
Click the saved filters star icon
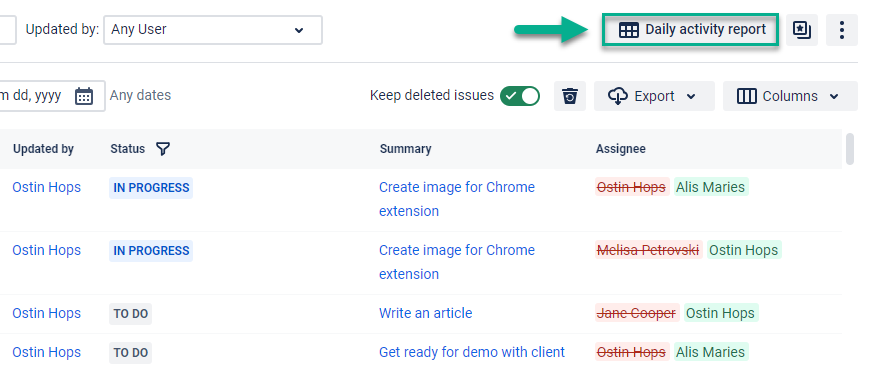coord(801,30)
